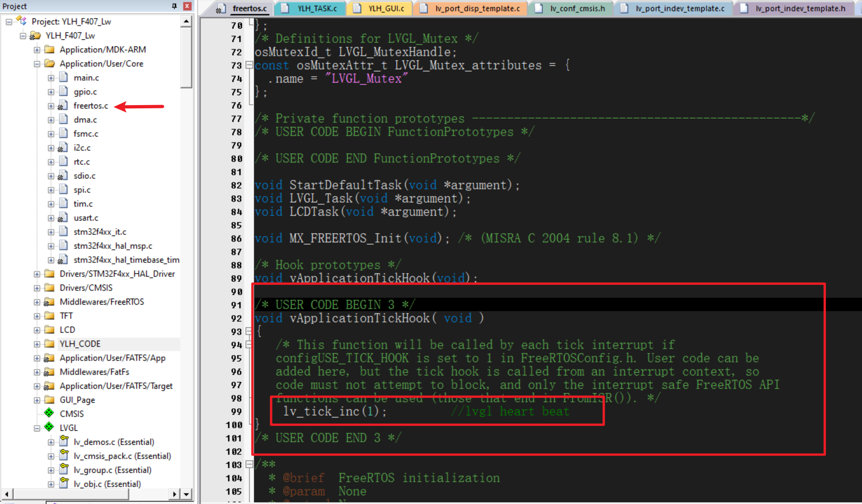Click the usart.c file icon

(x=63, y=218)
